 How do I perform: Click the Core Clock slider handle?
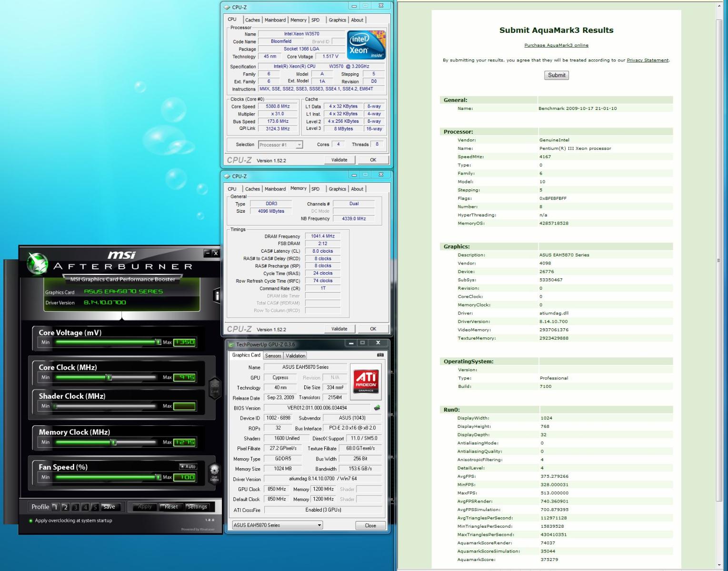pos(109,377)
